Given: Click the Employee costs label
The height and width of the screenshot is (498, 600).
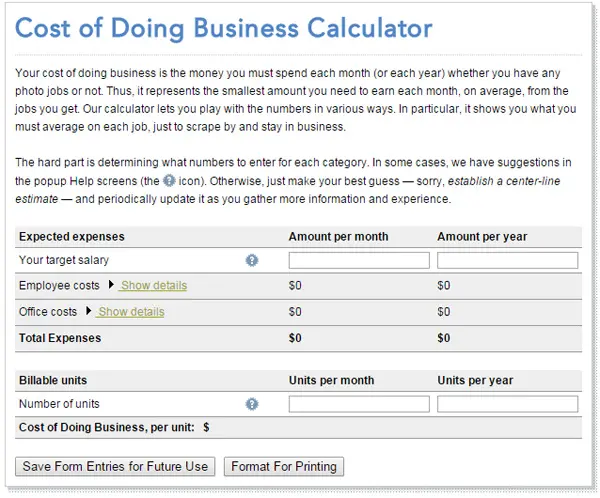Looking at the screenshot, I should (x=59, y=286).
